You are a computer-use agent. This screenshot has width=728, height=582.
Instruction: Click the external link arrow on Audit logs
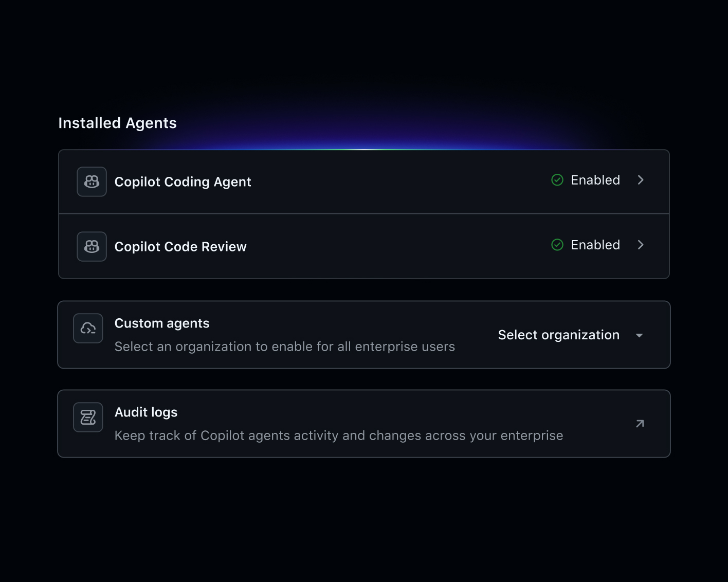click(639, 423)
